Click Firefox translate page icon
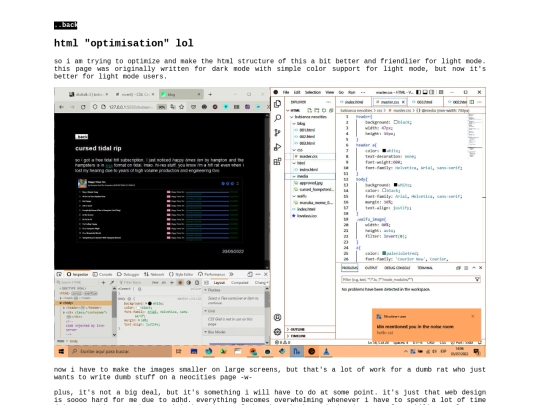The width and height of the screenshot is (540, 405). tap(173, 107)
